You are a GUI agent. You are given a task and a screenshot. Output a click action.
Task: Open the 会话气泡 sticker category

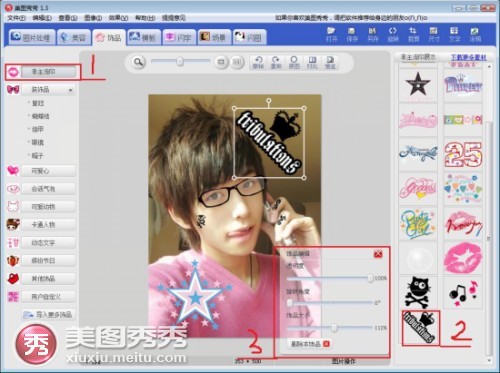click(48, 189)
